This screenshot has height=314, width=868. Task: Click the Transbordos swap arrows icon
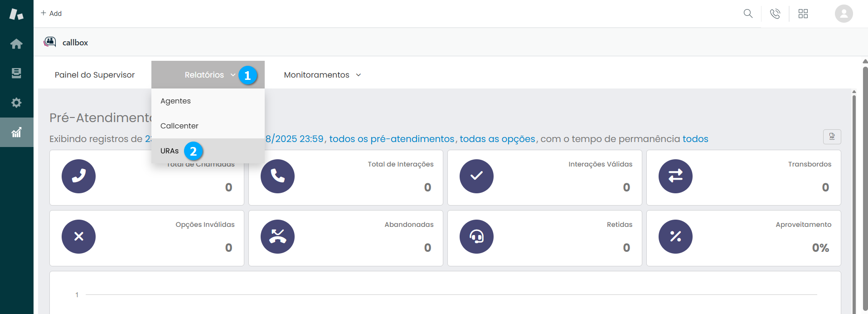(x=675, y=176)
